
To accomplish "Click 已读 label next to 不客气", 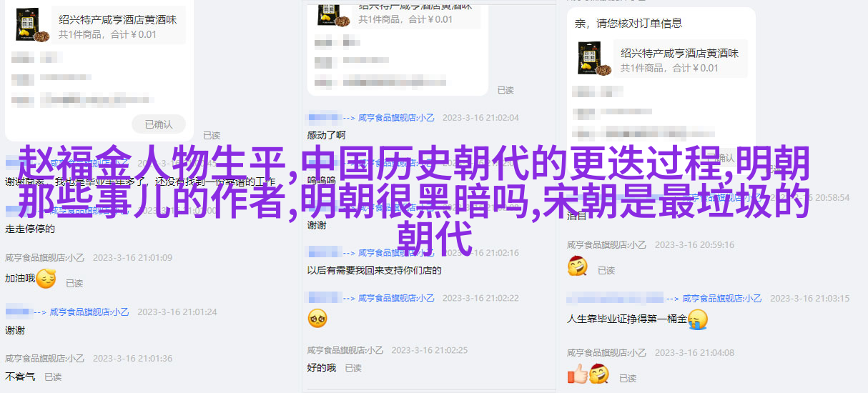I will click(53, 377).
